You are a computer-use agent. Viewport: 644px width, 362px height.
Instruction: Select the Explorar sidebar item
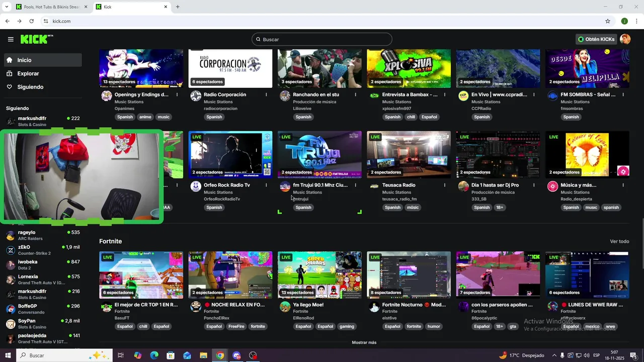pyautogui.click(x=43, y=73)
